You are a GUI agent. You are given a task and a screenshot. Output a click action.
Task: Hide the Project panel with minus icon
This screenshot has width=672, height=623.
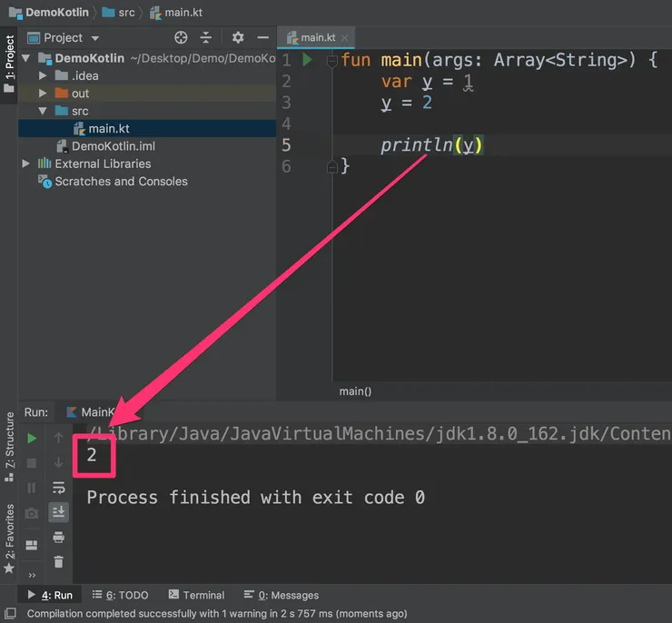pyautogui.click(x=263, y=38)
